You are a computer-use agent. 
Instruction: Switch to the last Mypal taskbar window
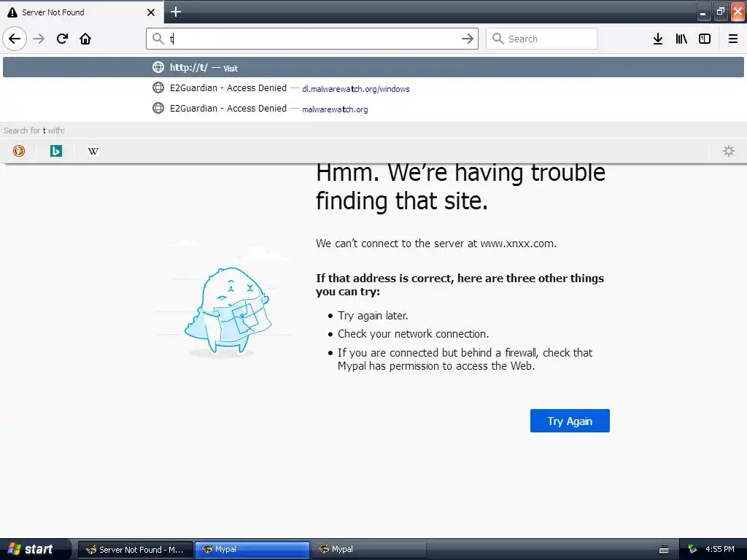[368, 550]
